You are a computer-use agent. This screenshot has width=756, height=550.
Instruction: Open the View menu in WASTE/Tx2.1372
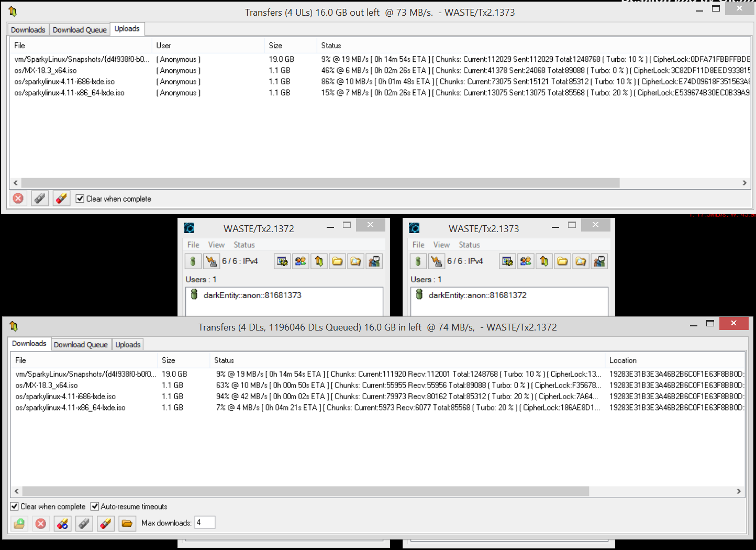216,245
